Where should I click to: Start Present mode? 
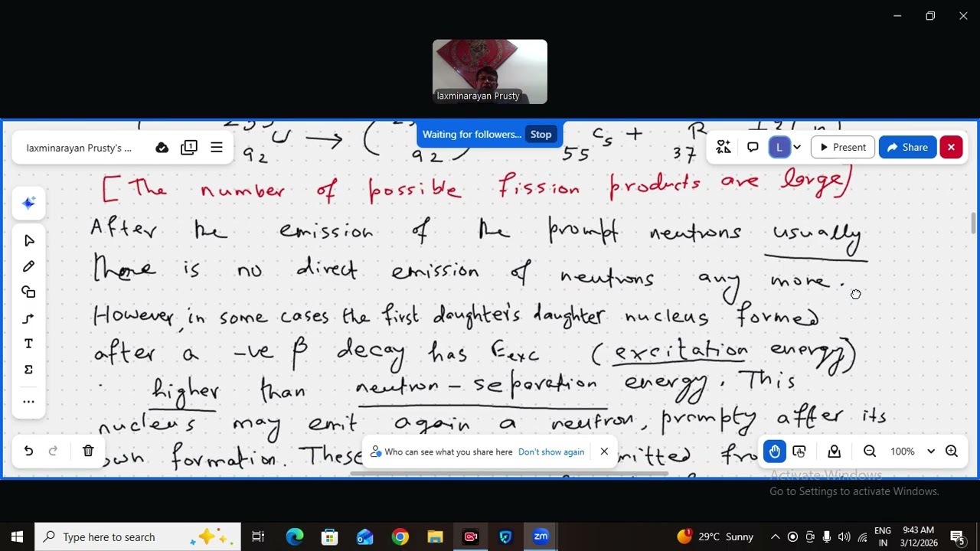[842, 147]
